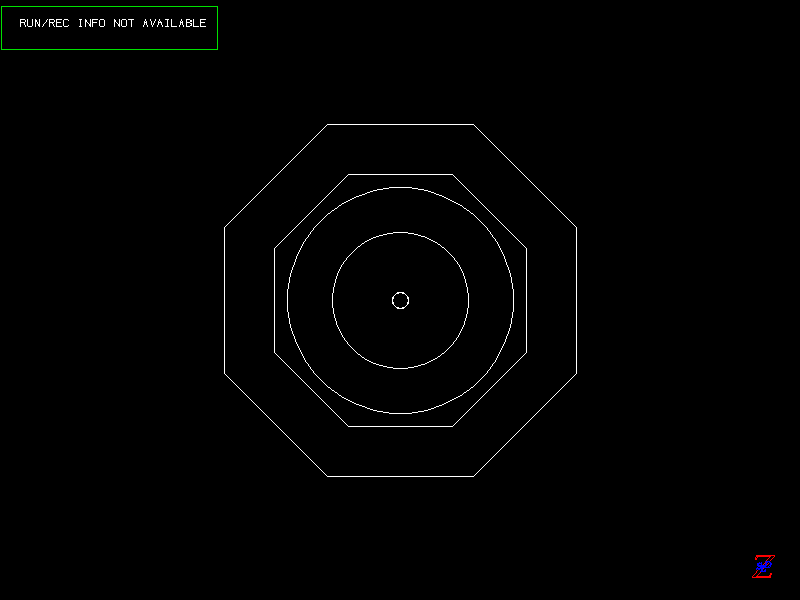Click the topmost point of the medium circle

pos(400,233)
